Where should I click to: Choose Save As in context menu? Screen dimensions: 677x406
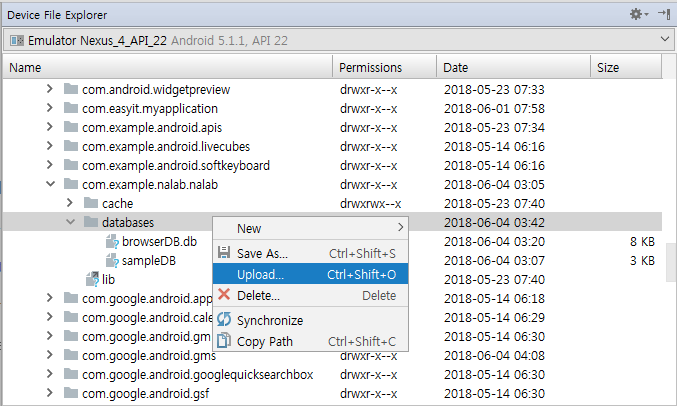coord(310,253)
